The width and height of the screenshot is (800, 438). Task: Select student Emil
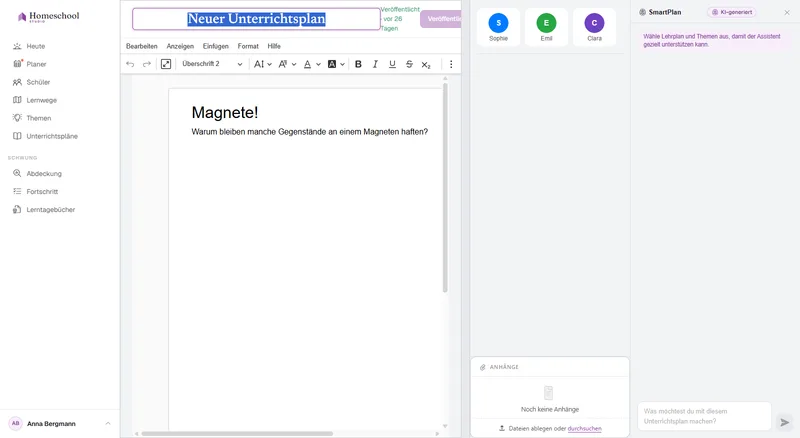point(546,27)
